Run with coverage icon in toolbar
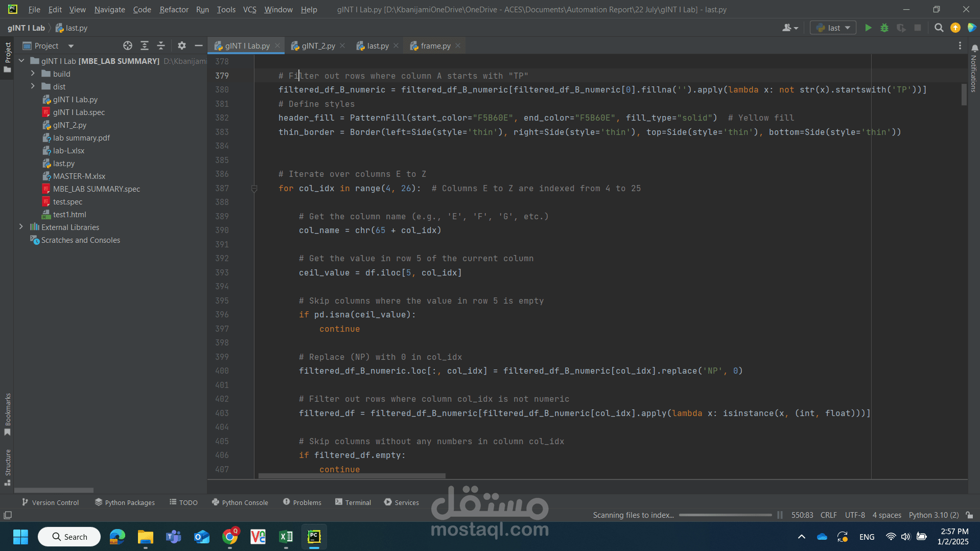 coord(901,28)
